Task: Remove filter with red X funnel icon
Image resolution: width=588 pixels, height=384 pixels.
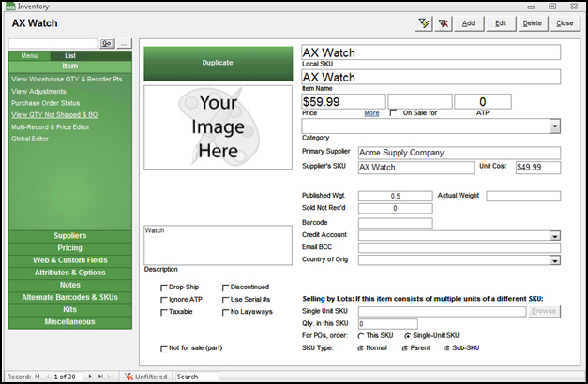Action: [x=444, y=23]
